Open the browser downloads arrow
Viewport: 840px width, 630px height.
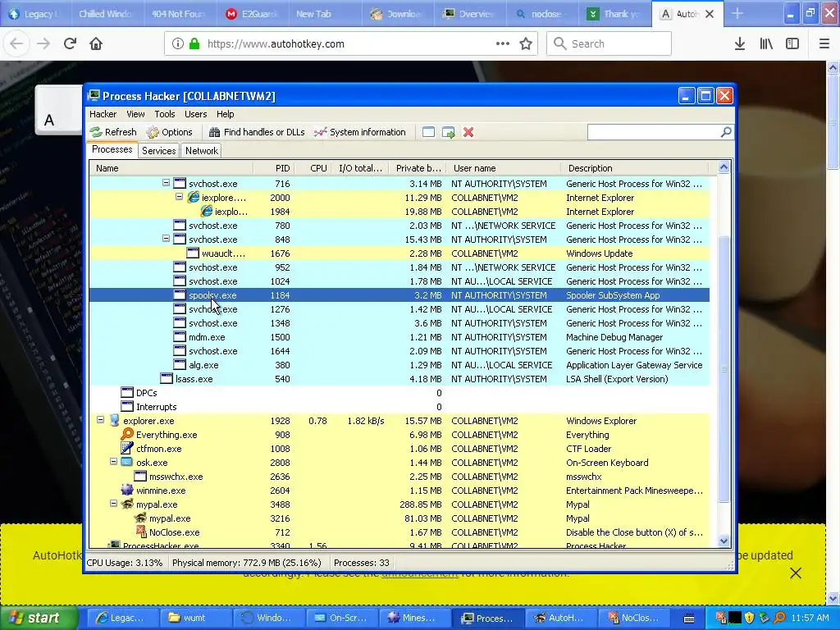click(x=739, y=43)
